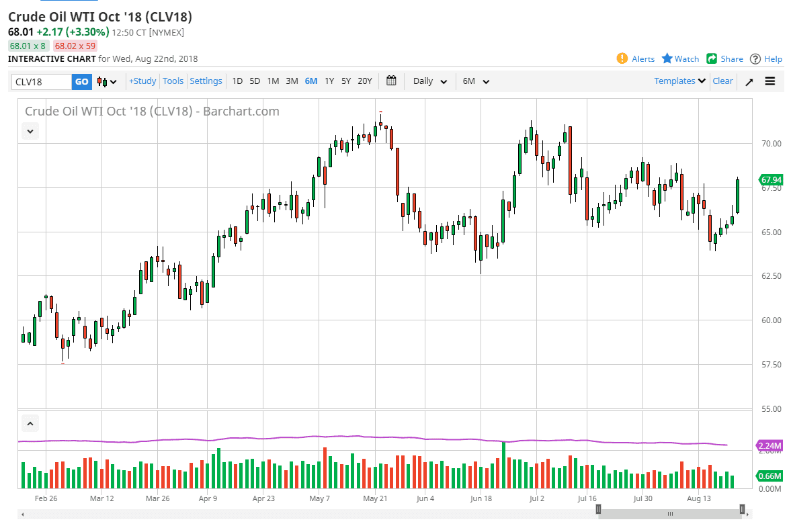
Task: Click the GO button
Action: [x=81, y=81]
